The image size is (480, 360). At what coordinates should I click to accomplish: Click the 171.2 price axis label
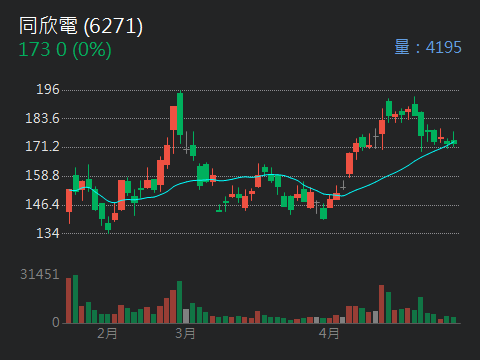(x=42, y=147)
